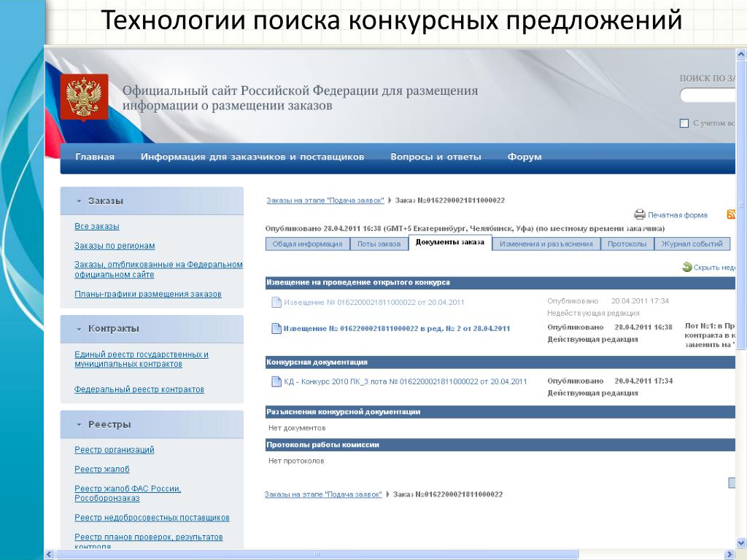Click the Russian coat of arms emblem

coord(84,97)
